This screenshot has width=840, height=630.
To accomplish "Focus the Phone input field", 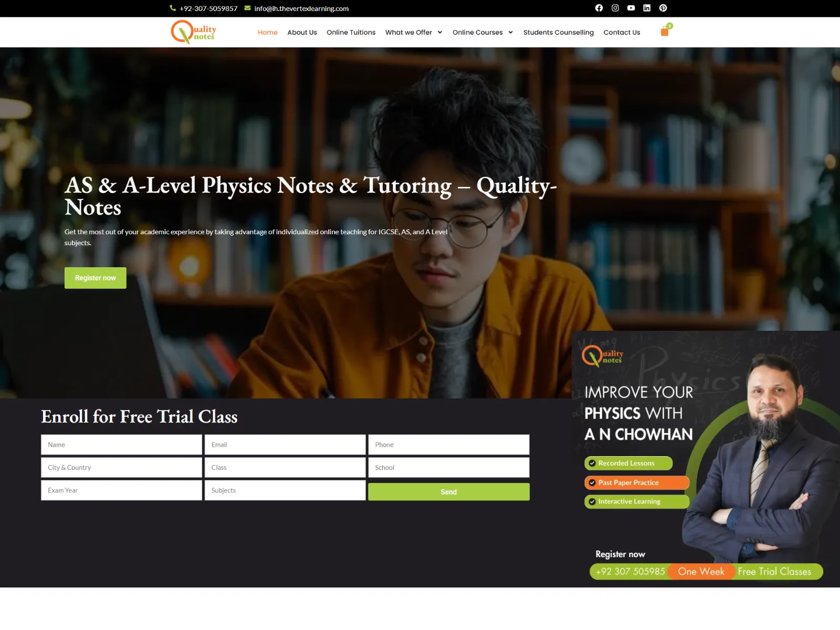I will tap(449, 445).
